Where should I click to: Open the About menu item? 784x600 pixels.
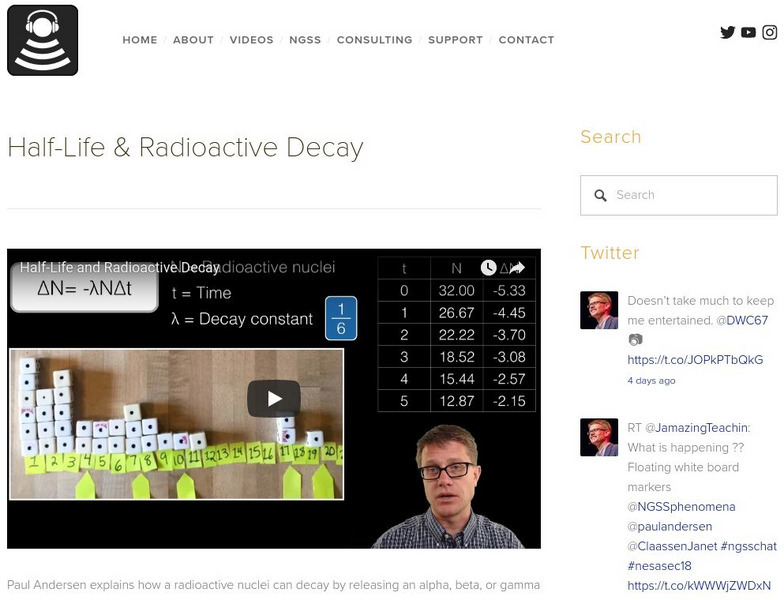coord(193,40)
